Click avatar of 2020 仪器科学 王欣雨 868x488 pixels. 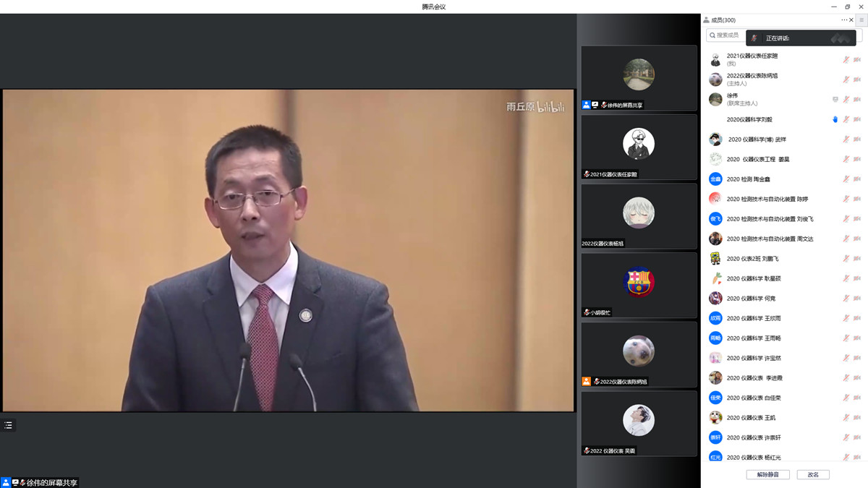coord(715,318)
